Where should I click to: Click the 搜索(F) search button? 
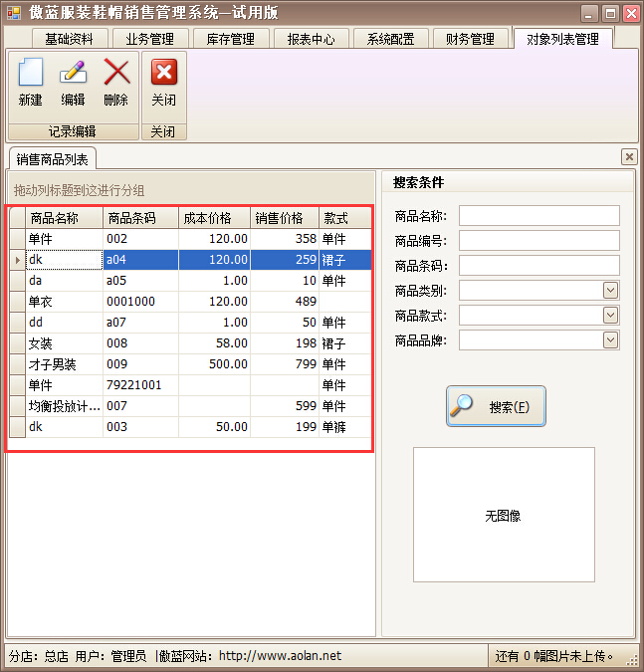(x=496, y=406)
